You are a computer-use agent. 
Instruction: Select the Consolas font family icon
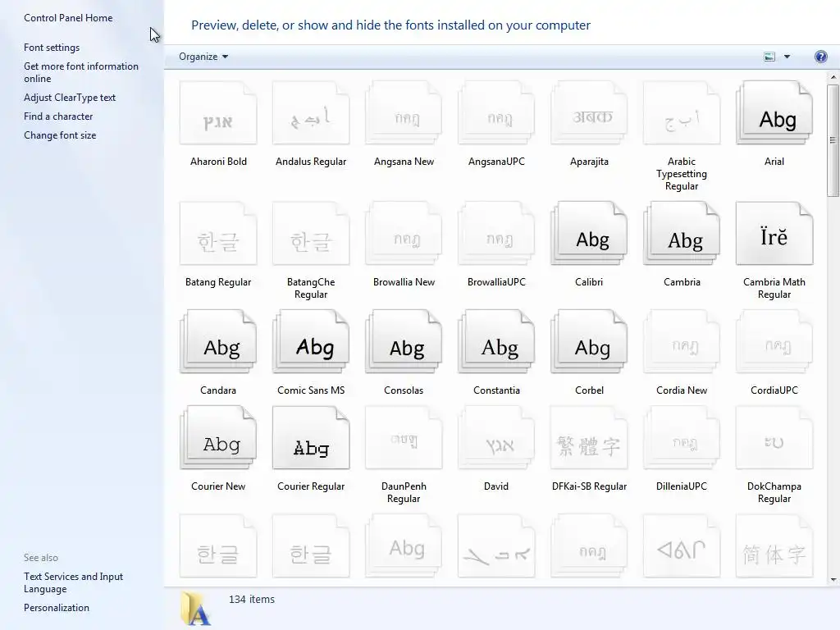[x=404, y=342]
